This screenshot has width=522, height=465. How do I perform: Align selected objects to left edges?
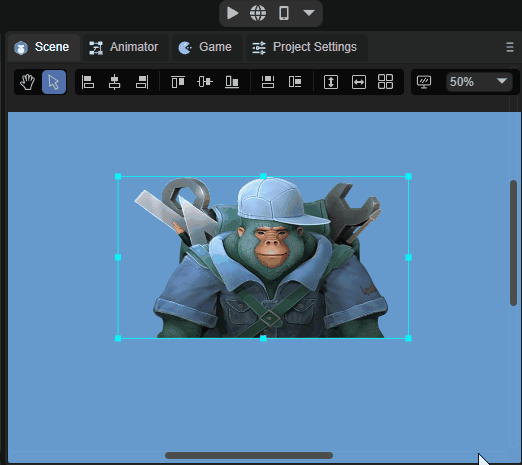pos(88,82)
